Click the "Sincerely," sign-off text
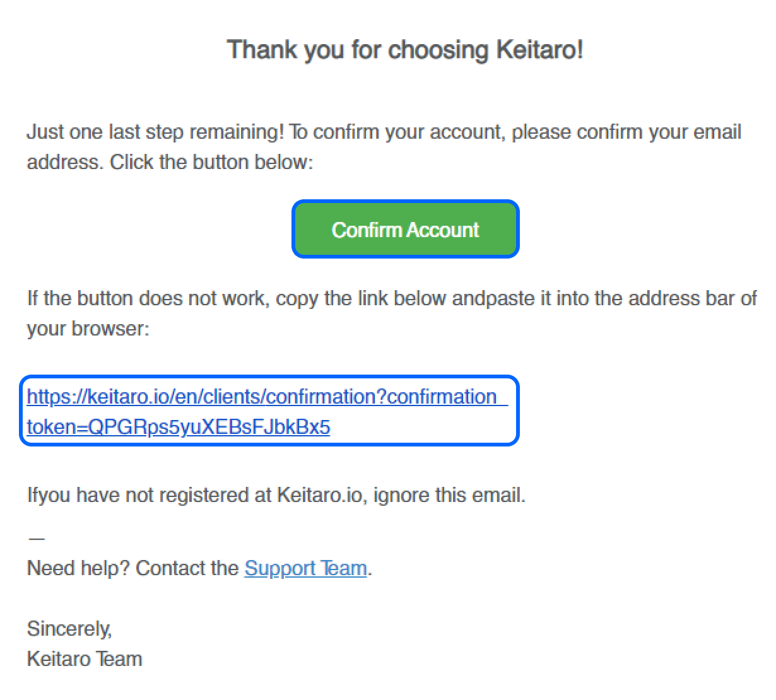 69,629
